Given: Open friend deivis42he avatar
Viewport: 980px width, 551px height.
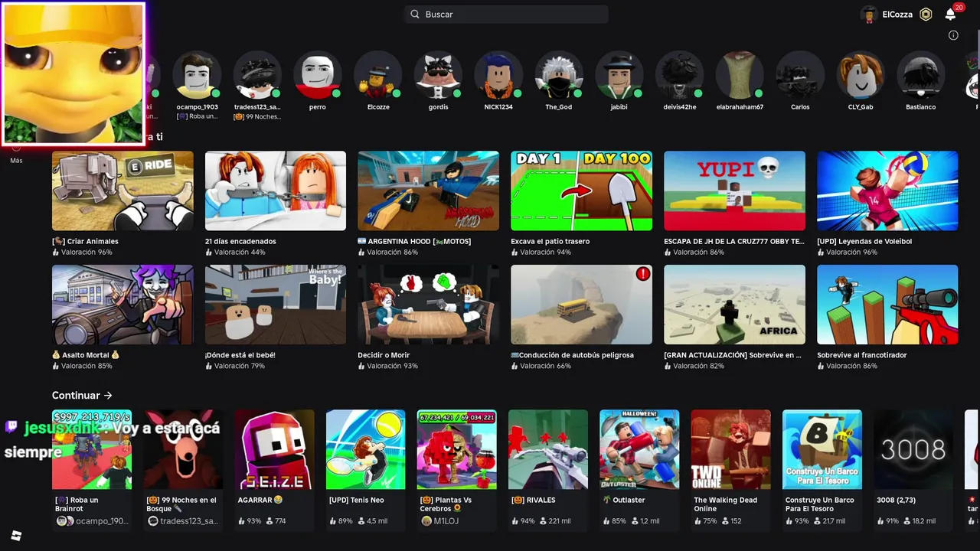Looking at the screenshot, I should (x=680, y=75).
